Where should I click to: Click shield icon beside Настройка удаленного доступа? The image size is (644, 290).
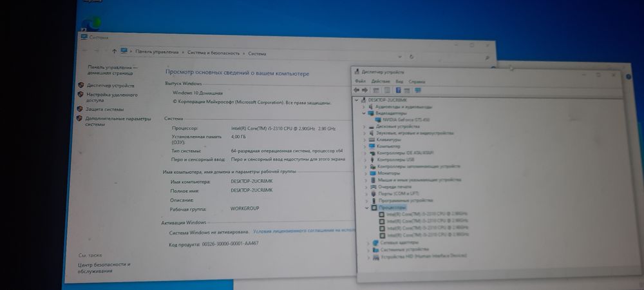[80, 95]
